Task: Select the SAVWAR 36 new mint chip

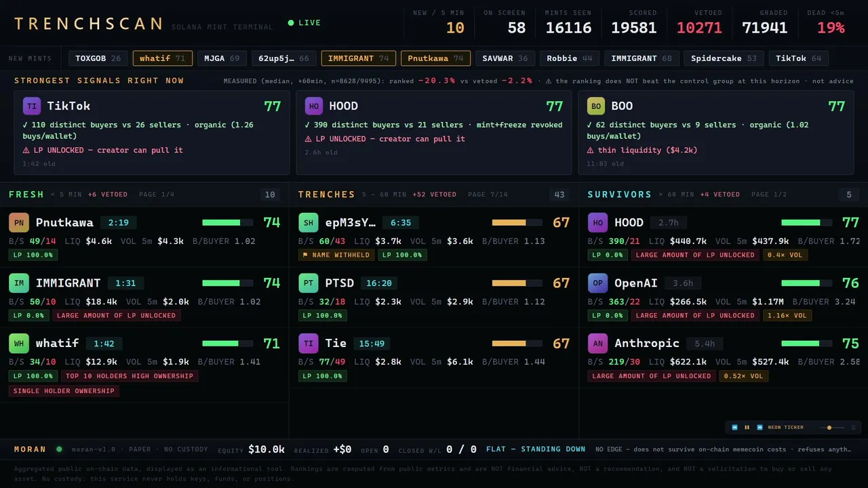Action: (505, 58)
